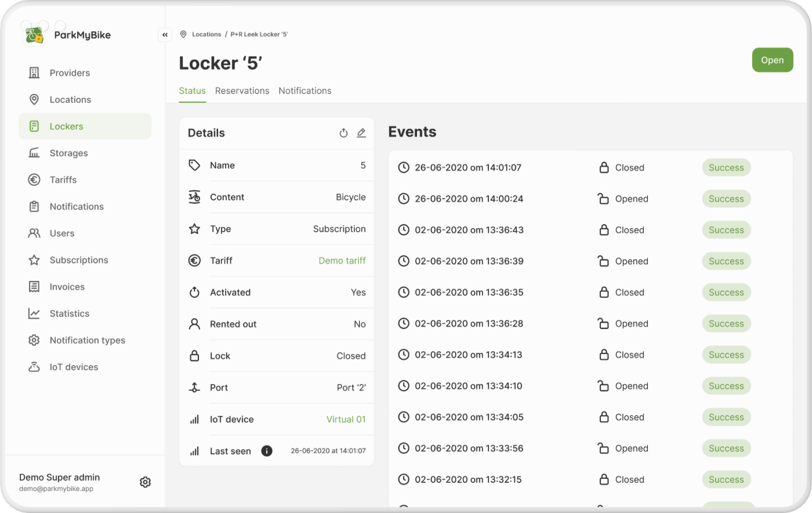Viewport: 812px width, 513px height.
Task: Collapse the sidebar with the double-chevron button
Action: 165,35
